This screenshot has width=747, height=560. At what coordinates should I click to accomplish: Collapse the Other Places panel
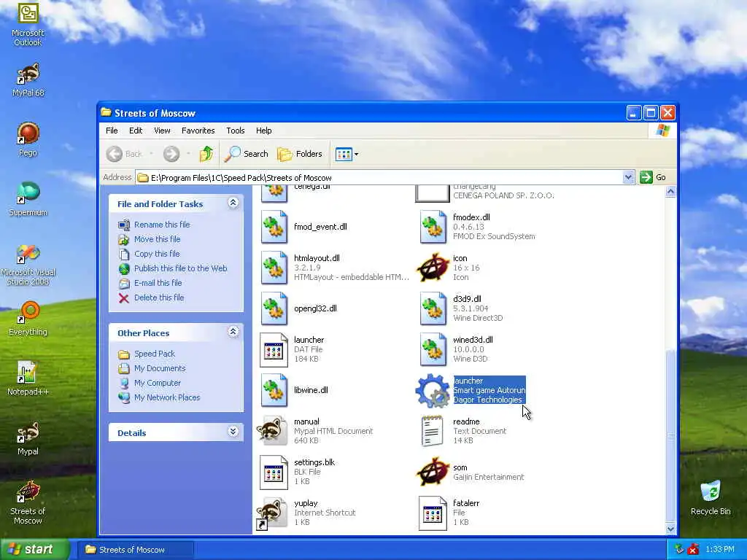[x=233, y=332]
